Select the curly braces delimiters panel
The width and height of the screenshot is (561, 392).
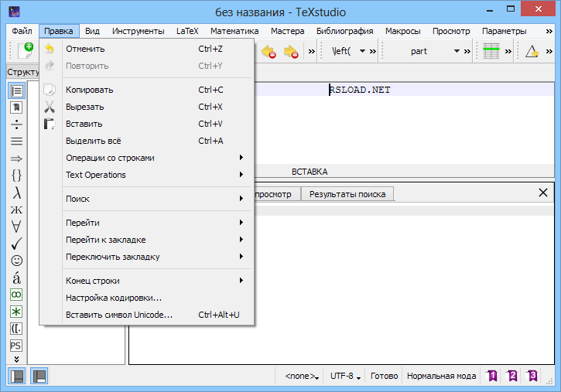(x=16, y=176)
